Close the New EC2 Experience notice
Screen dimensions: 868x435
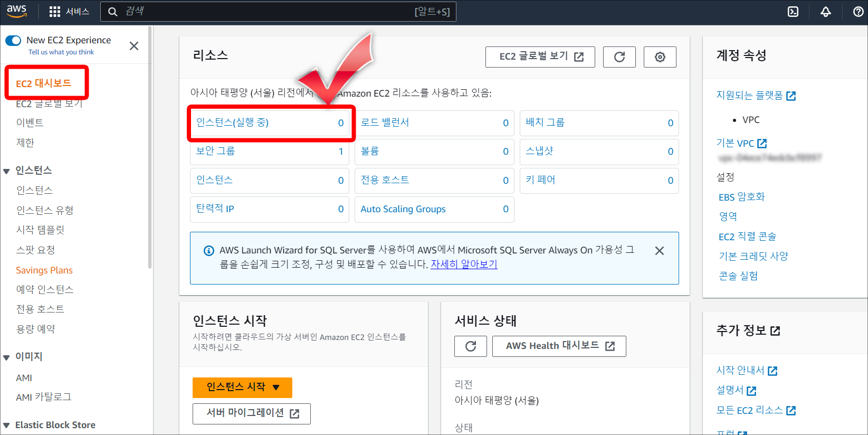[134, 46]
